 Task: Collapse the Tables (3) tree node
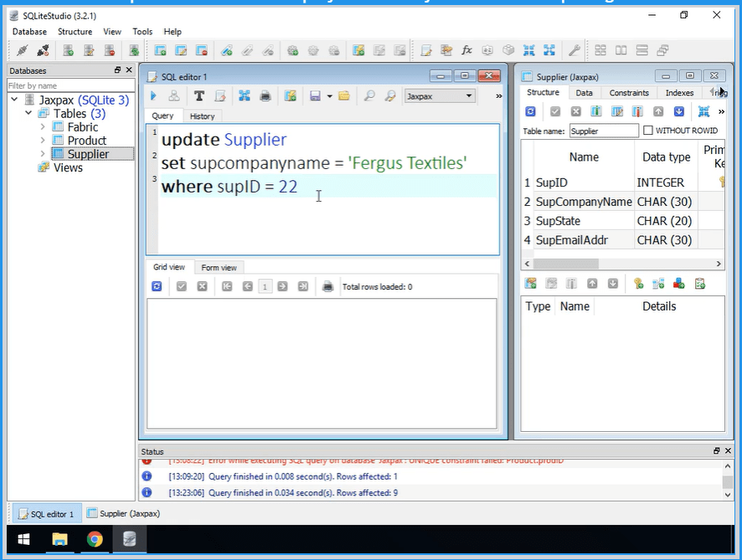point(28,113)
